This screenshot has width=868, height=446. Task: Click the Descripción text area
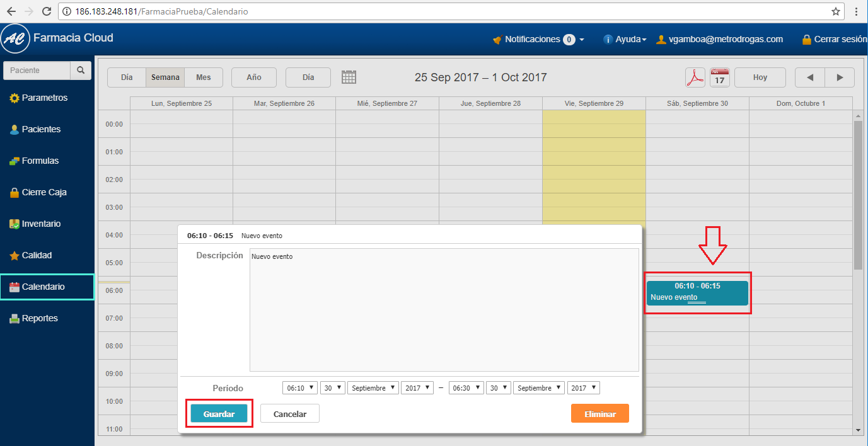[x=444, y=310]
